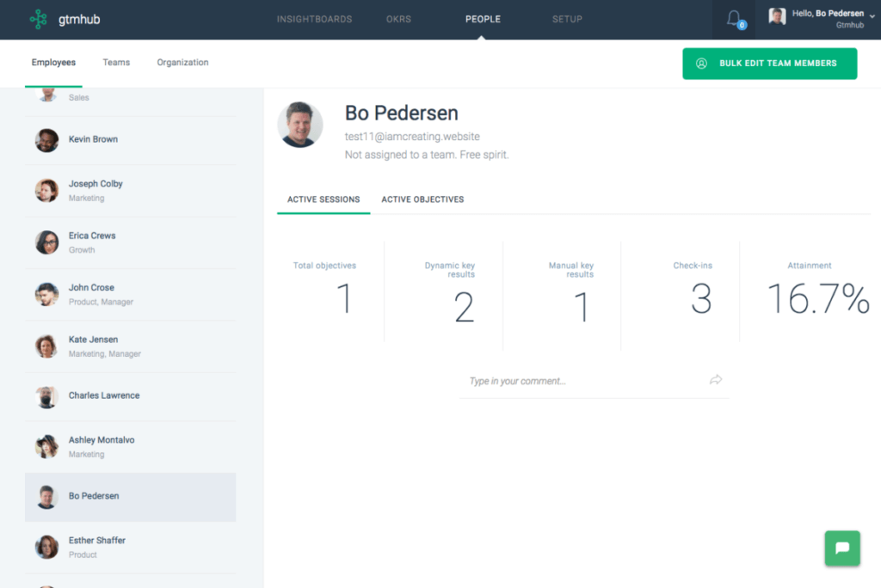Screen dimensions: 881x588
Task: Click Kevin Brown's avatar thumbnail
Action: pyautogui.click(x=46, y=139)
